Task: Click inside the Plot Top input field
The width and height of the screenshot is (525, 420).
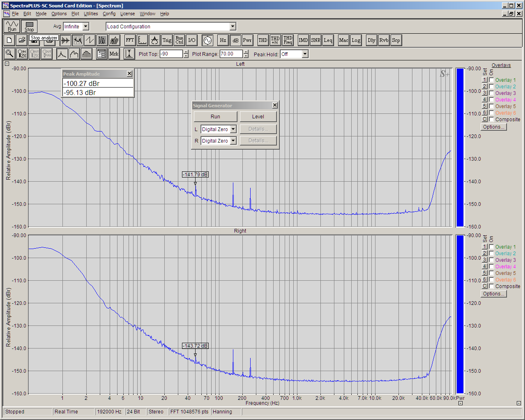Action: [171, 54]
